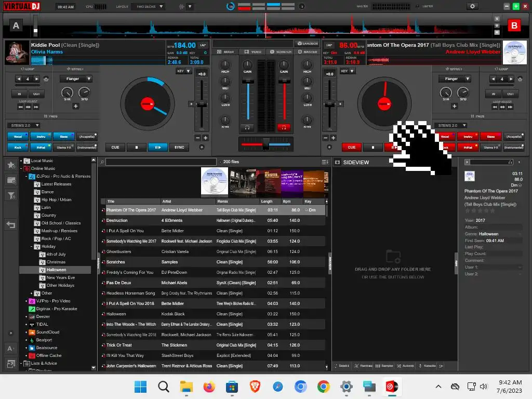532x399 pixels.
Task: Click deck A loop settings gear
Action: [x=46, y=79]
